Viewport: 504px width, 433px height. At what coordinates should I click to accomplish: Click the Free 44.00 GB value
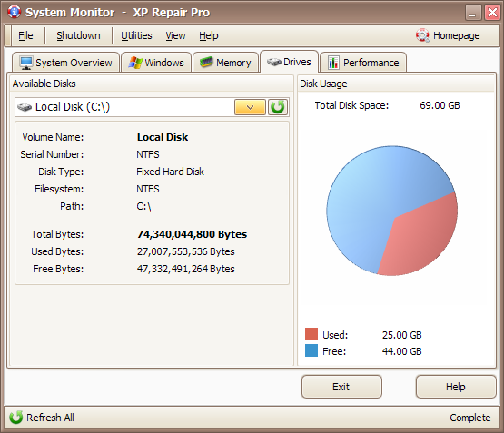[401, 351]
